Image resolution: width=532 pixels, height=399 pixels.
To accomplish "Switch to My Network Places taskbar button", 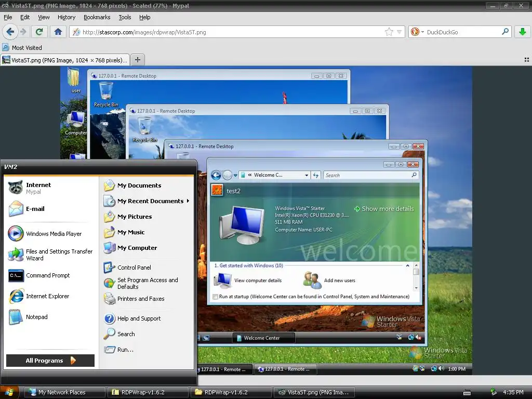I will [64, 392].
